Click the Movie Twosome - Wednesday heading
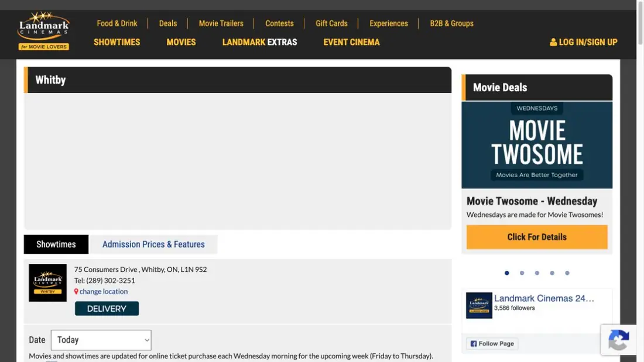Screen dimensions: 644x362 [532, 201]
